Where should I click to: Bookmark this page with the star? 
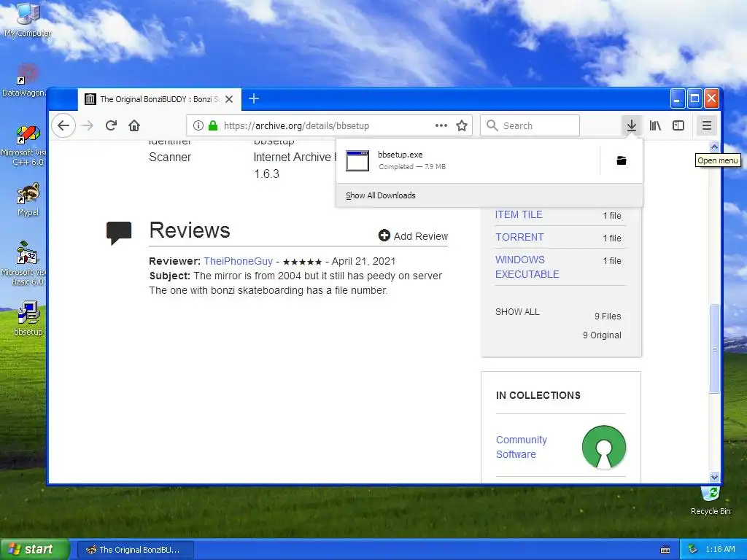(462, 125)
